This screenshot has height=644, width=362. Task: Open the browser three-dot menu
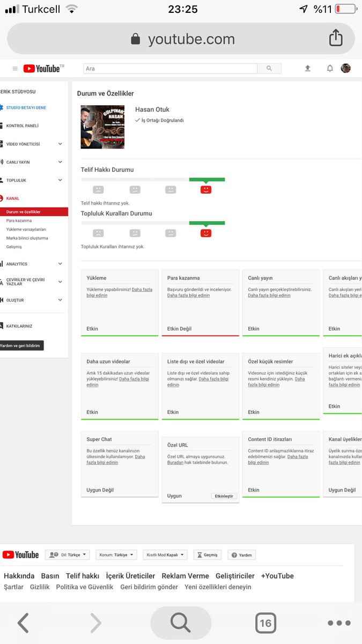(x=339, y=623)
